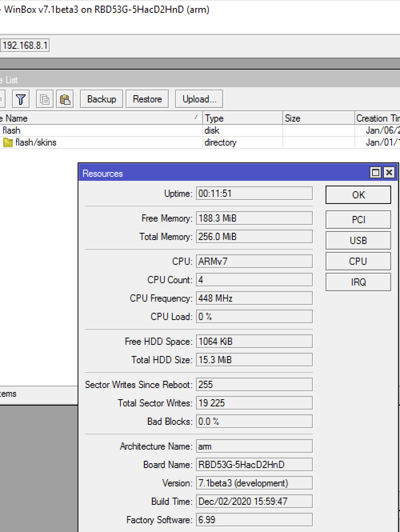Click the Version 7.1beta3 field
This screenshot has height=532, width=400.
pyautogui.click(x=254, y=483)
